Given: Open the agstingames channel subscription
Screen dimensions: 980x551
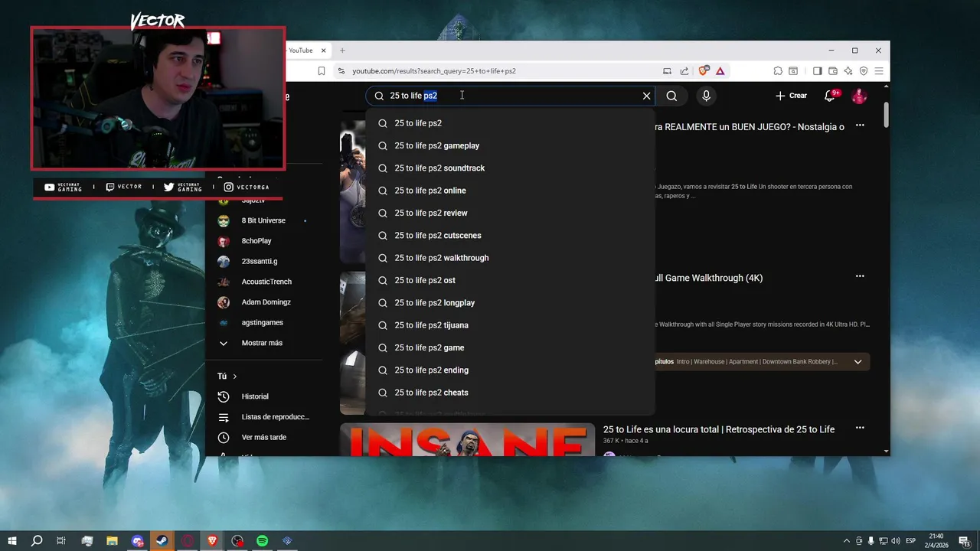Looking at the screenshot, I should (263, 322).
